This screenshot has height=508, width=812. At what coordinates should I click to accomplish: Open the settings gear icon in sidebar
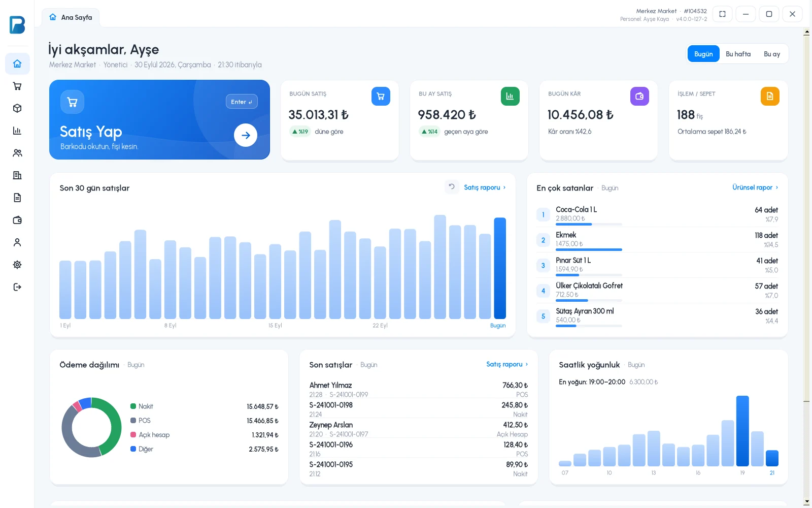(x=17, y=265)
